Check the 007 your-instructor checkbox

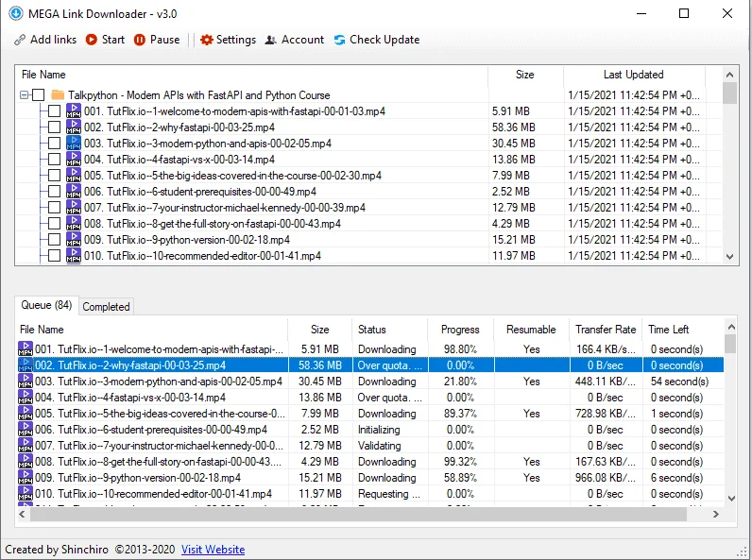point(54,207)
